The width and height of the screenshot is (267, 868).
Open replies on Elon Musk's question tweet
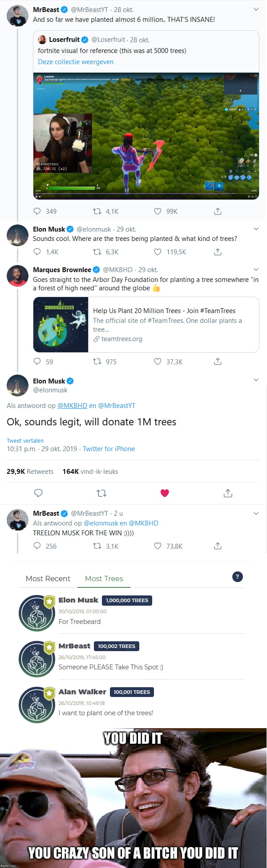pos(36,252)
